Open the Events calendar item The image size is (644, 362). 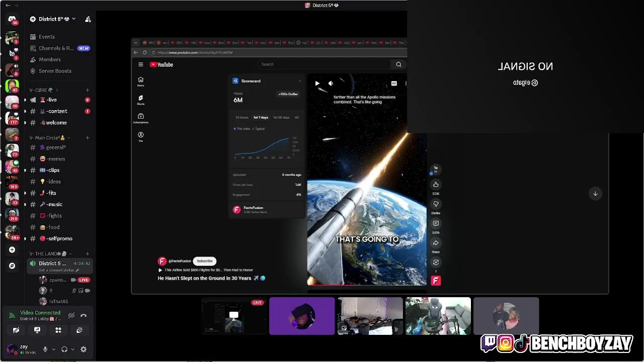tap(60, 37)
